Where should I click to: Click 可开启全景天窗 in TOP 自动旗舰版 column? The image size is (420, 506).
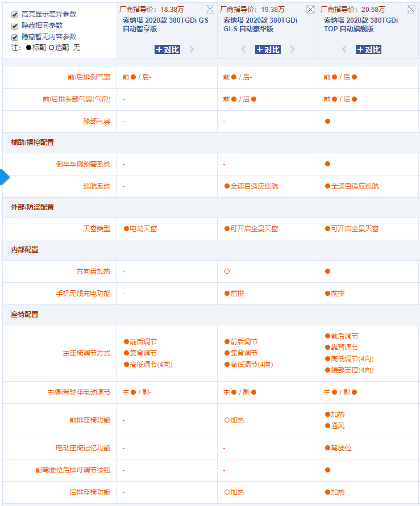coord(352,229)
